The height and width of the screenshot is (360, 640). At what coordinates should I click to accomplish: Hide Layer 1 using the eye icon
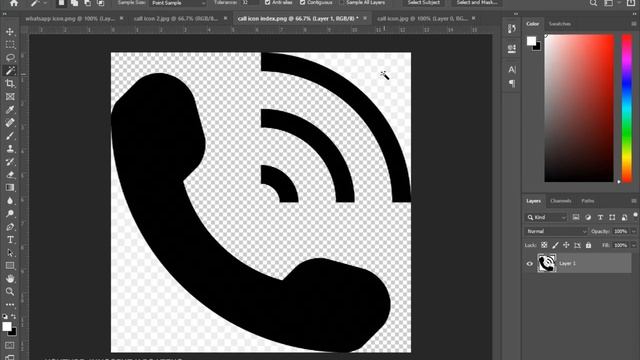(529, 264)
